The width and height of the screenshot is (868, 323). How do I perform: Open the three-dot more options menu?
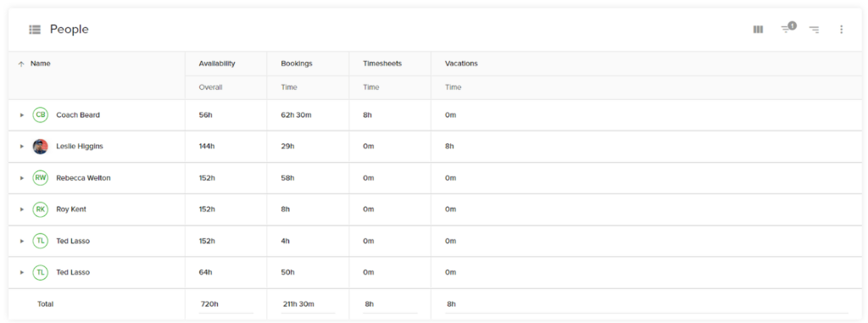pyautogui.click(x=841, y=30)
